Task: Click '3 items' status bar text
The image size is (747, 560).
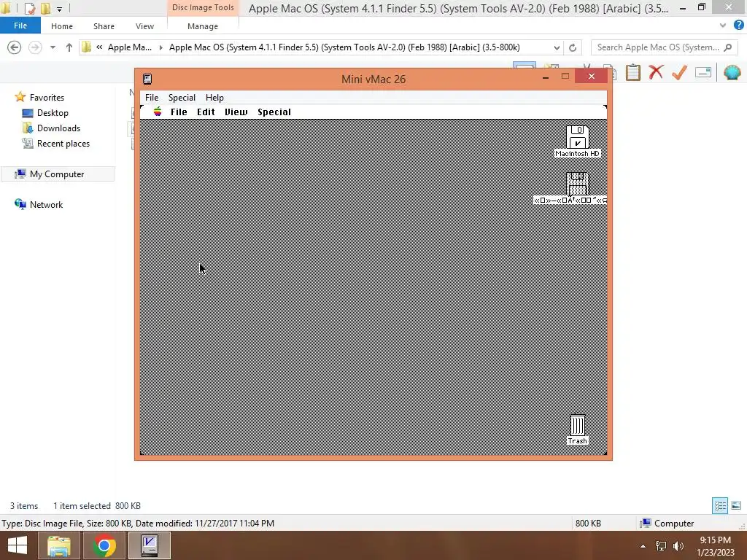Action: pos(24,506)
